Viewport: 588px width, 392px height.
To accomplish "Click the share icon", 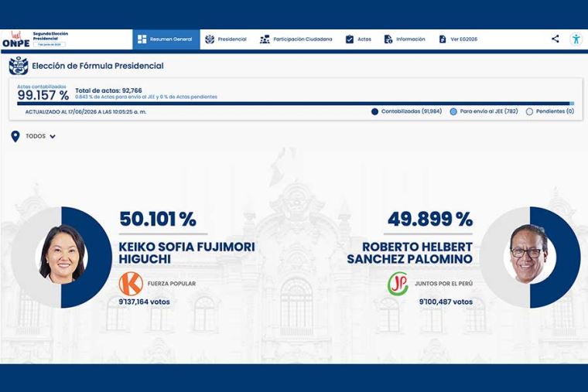I will [556, 39].
